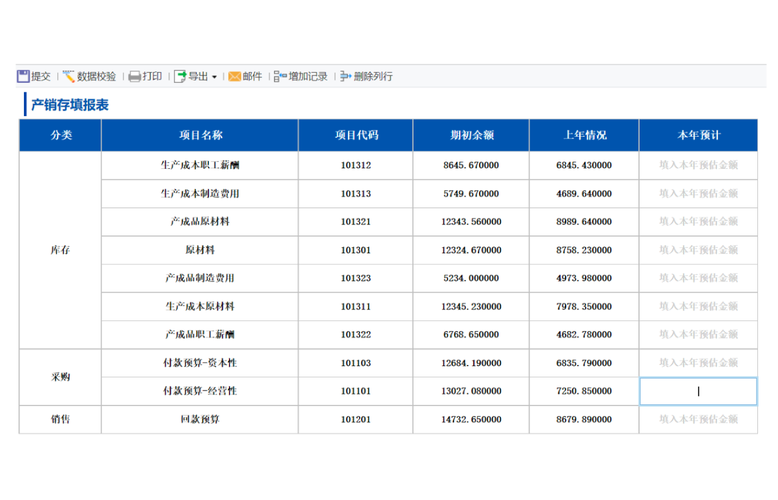Fill 本年预计 for 回款预算 row
This screenshot has width=778, height=500.
pos(699,420)
